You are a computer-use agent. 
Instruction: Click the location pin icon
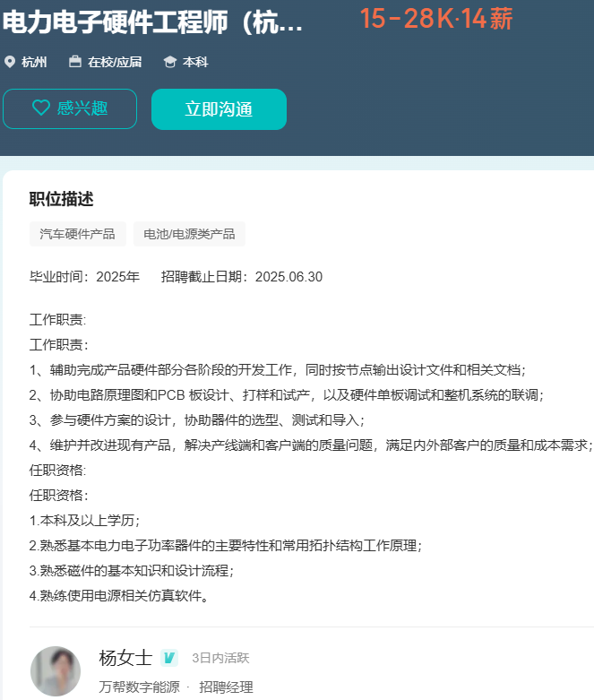[10, 62]
